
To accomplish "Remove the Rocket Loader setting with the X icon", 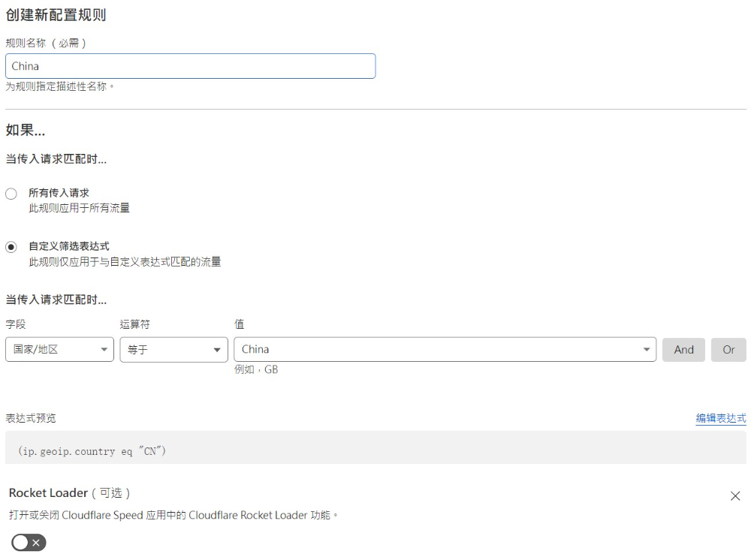I will tap(734, 496).
